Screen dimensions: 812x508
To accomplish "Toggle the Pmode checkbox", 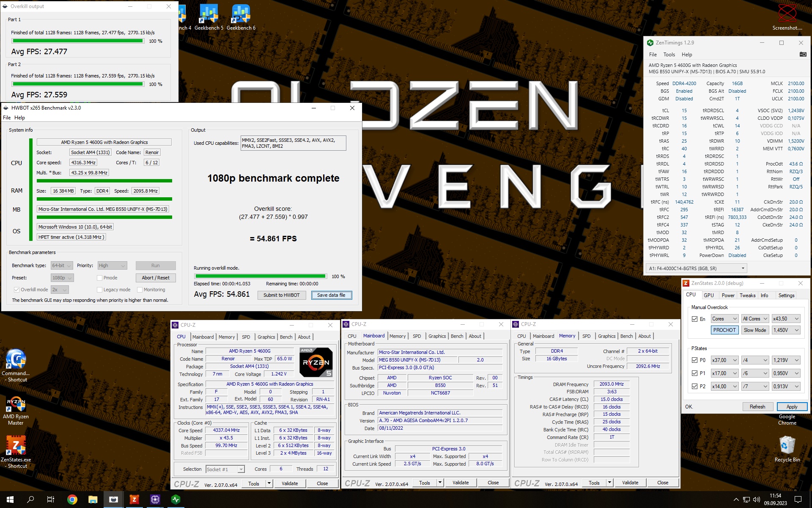I will (99, 278).
